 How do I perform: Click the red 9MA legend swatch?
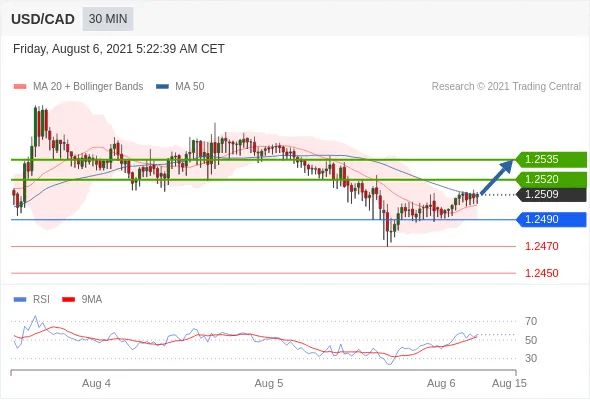pyautogui.click(x=68, y=300)
